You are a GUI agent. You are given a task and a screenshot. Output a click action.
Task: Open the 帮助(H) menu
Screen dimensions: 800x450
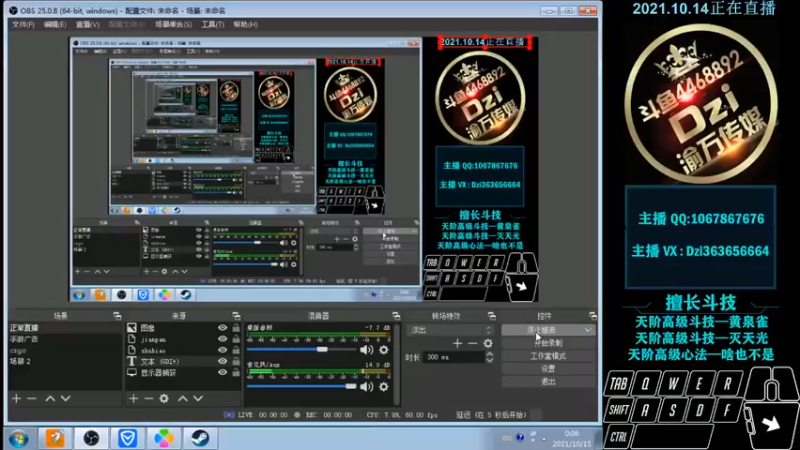pyautogui.click(x=245, y=24)
